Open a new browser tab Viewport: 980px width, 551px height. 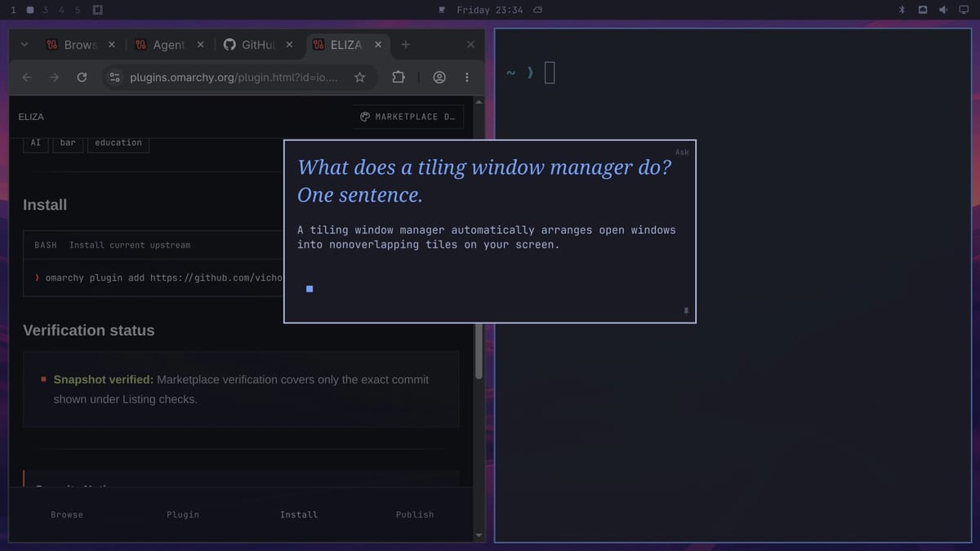click(406, 45)
